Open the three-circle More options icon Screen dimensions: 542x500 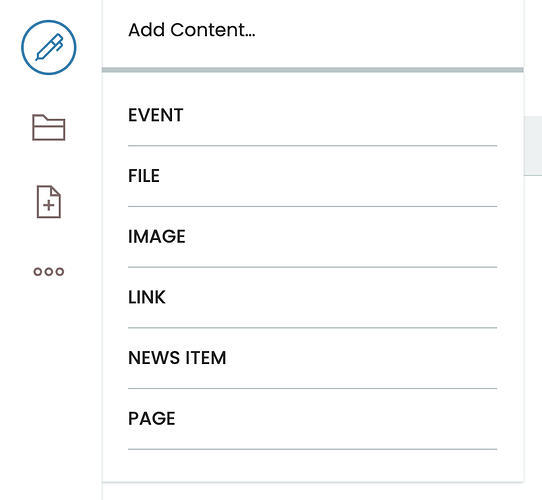tap(49, 271)
